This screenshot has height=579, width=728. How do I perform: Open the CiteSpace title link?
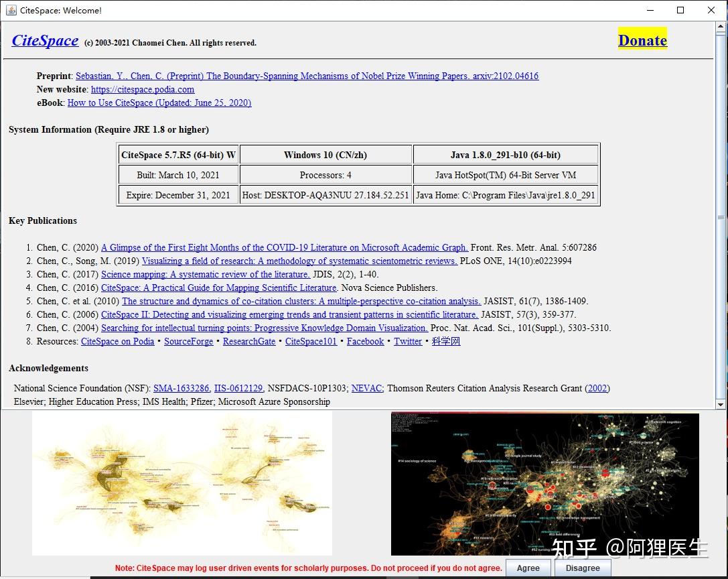point(45,41)
